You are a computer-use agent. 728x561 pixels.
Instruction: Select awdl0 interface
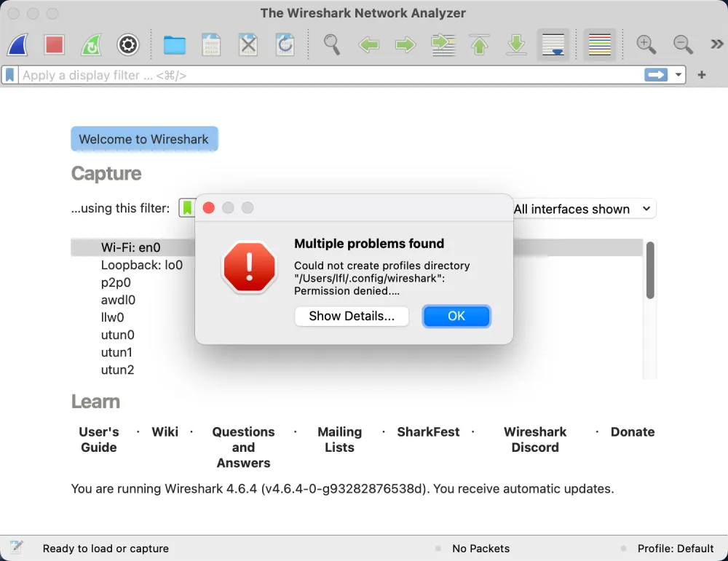coord(118,300)
